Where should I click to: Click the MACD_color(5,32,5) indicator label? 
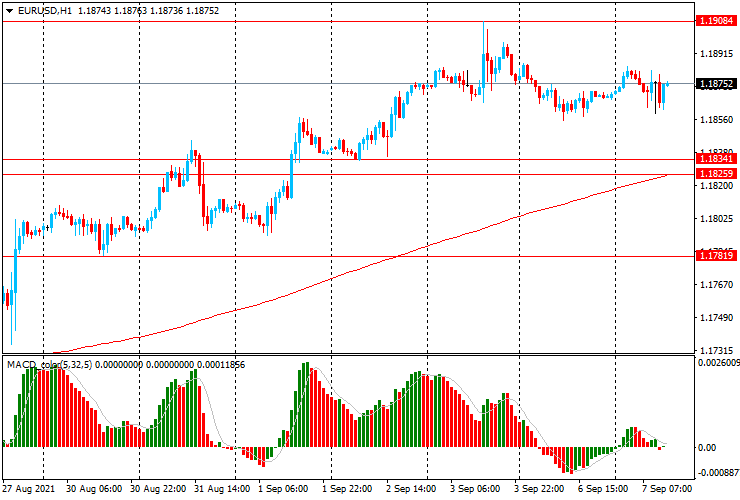(x=50, y=365)
